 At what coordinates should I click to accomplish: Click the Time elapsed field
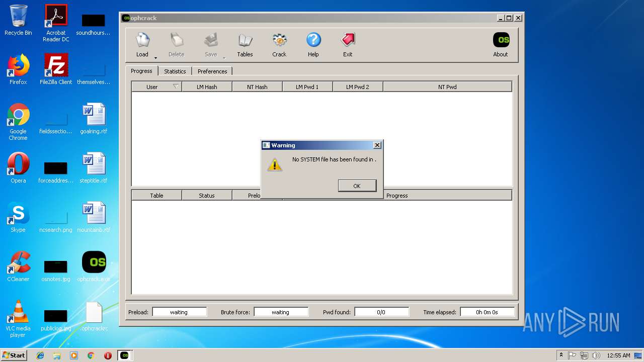(487, 312)
